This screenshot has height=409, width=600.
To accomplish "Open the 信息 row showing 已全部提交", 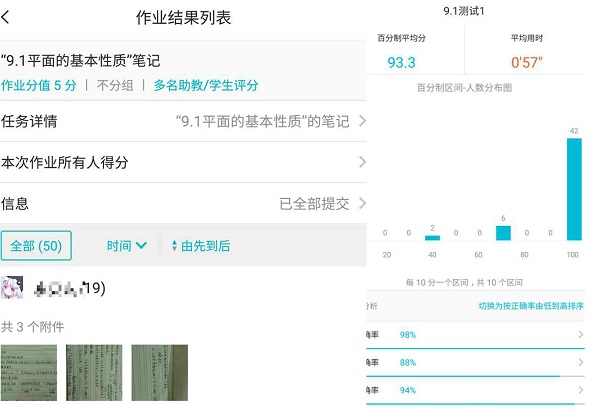I will (x=361, y=203).
